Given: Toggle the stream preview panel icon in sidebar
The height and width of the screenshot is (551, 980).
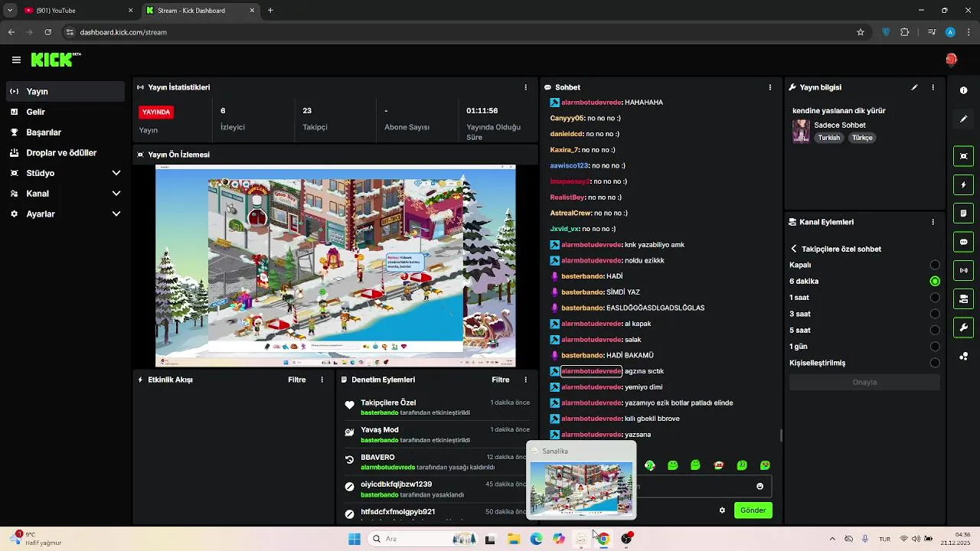Looking at the screenshot, I should coord(963,156).
